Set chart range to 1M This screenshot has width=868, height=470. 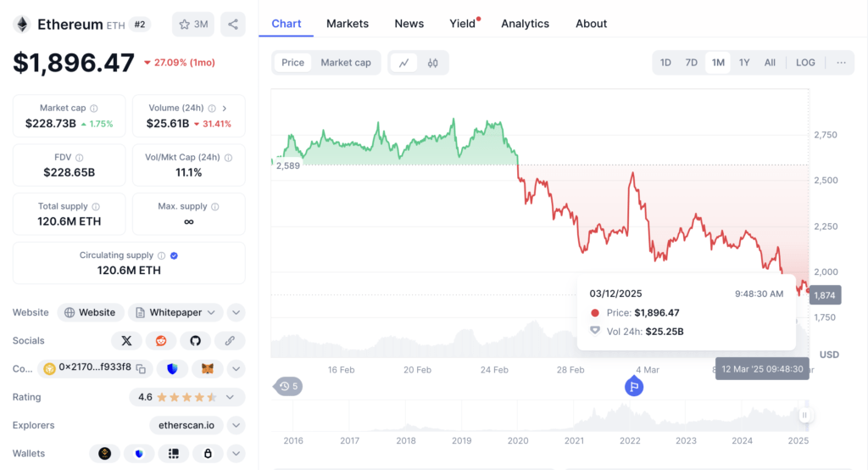click(x=718, y=63)
